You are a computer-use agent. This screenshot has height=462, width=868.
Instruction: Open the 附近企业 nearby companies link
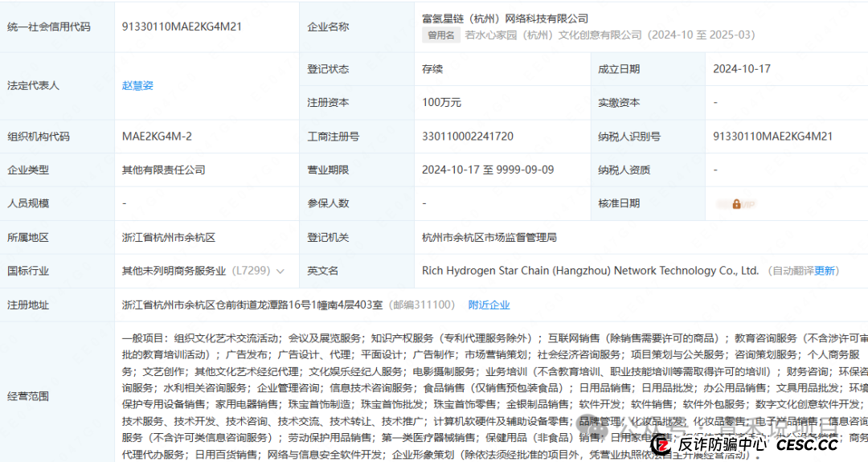(489, 305)
